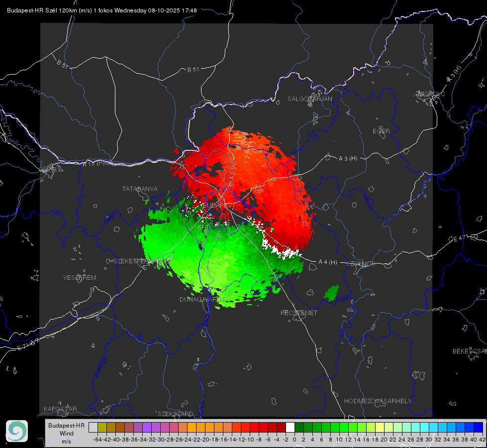This screenshot has width=487, height=448.
Task: Click the SZOLNOK city label
Action: tap(361, 264)
